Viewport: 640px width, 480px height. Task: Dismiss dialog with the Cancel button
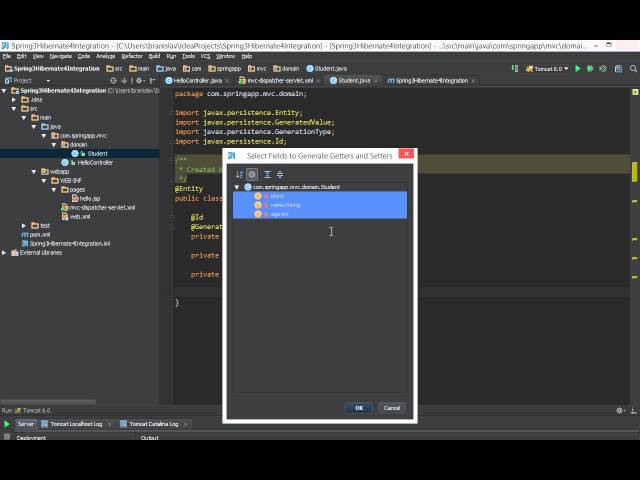click(x=392, y=408)
